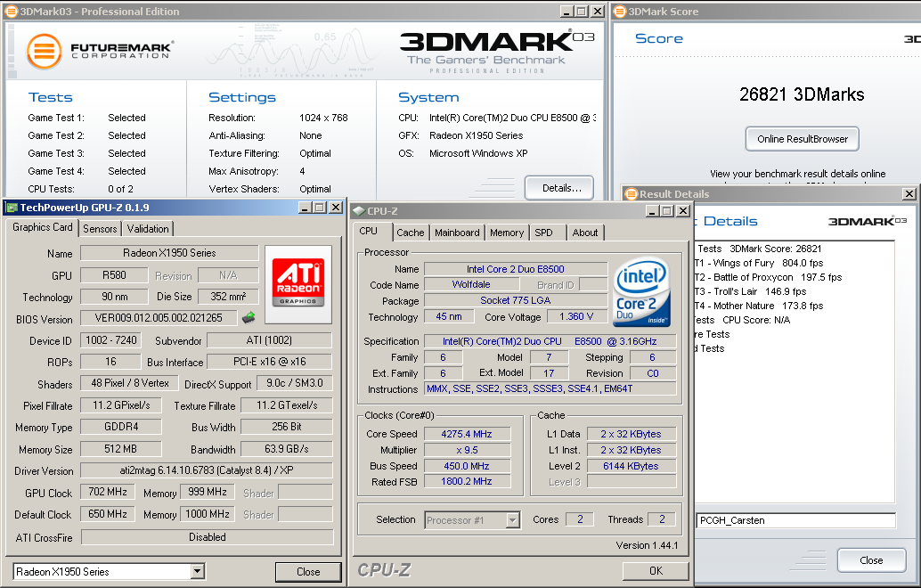
Task: Close the Result Details window with X
Action: [x=909, y=194]
